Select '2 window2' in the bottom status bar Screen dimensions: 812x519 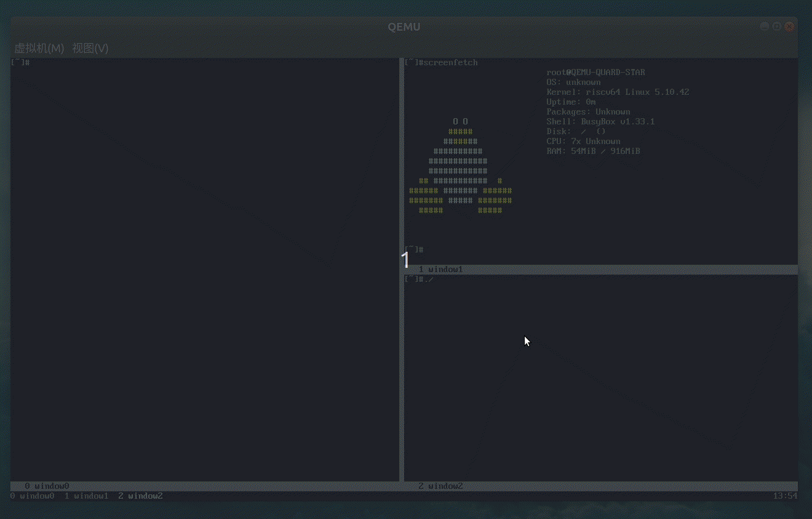(x=140, y=496)
